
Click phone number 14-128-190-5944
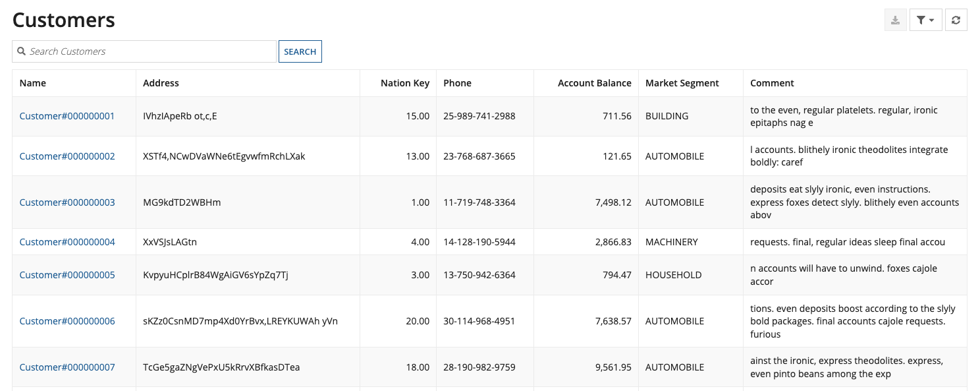click(479, 242)
